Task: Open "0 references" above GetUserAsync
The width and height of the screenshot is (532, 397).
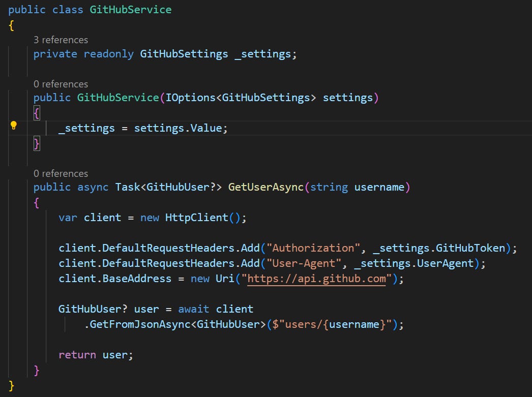Action: point(61,173)
